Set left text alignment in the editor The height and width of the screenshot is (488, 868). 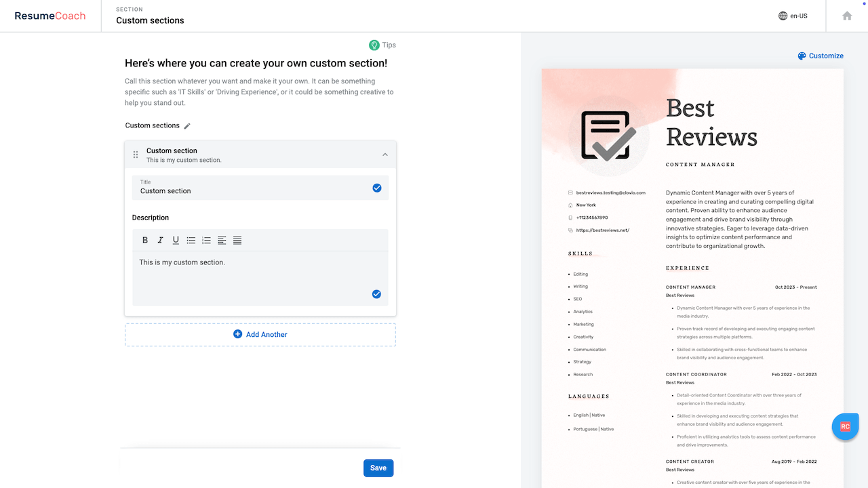pos(222,240)
